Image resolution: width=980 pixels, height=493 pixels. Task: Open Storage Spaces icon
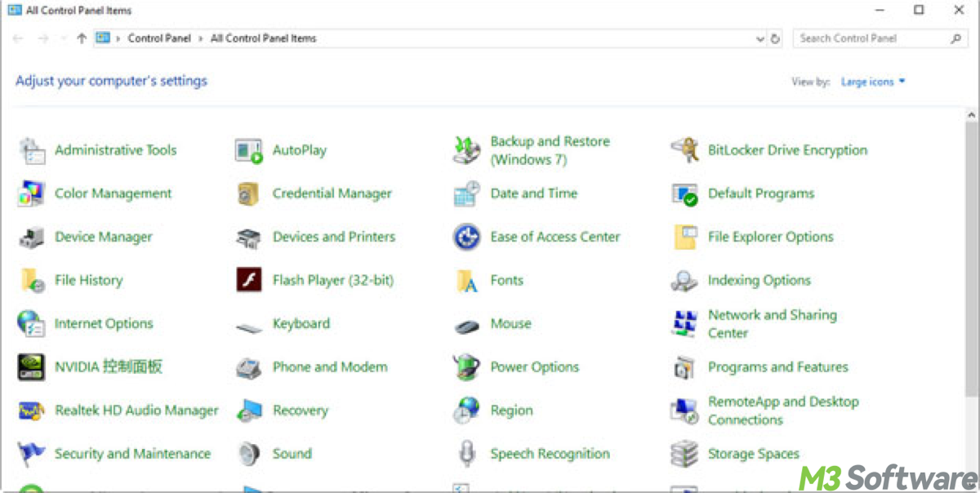684,453
